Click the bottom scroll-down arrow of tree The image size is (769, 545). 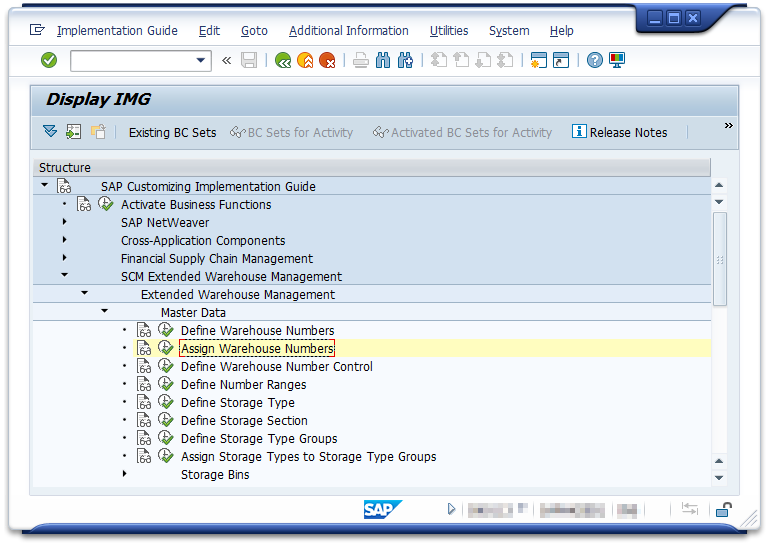coord(719,478)
